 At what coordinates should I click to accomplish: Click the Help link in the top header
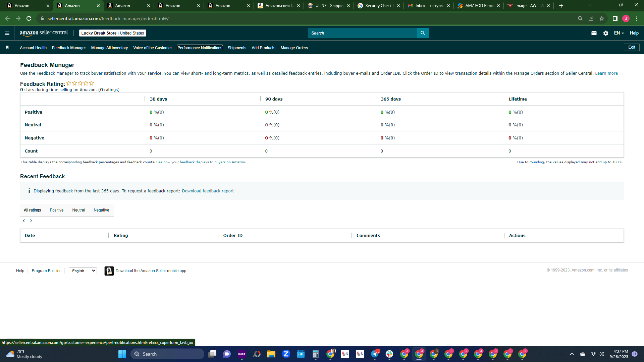click(x=634, y=33)
